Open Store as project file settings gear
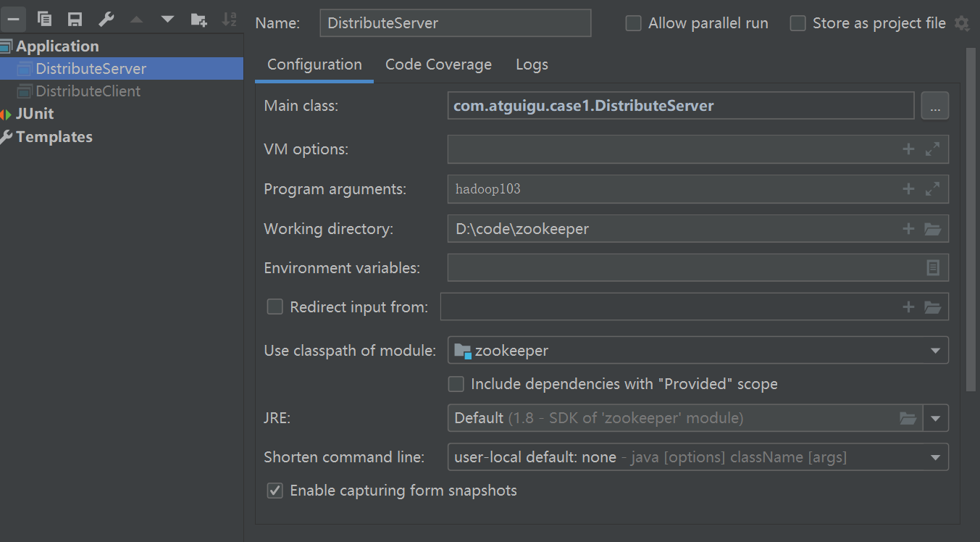The height and width of the screenshot is (542, 980). (961, 23)
